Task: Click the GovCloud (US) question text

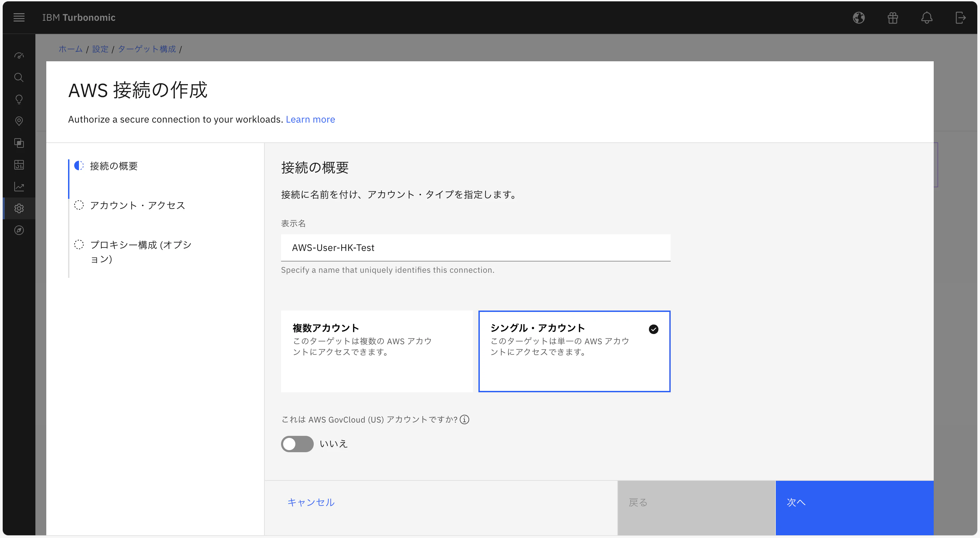Action: pyautogui.click(x=370, y=419)
